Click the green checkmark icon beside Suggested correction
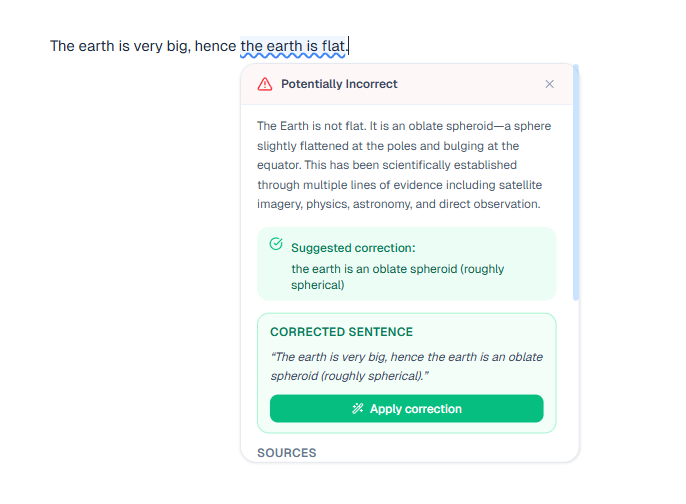 [276, 244]
